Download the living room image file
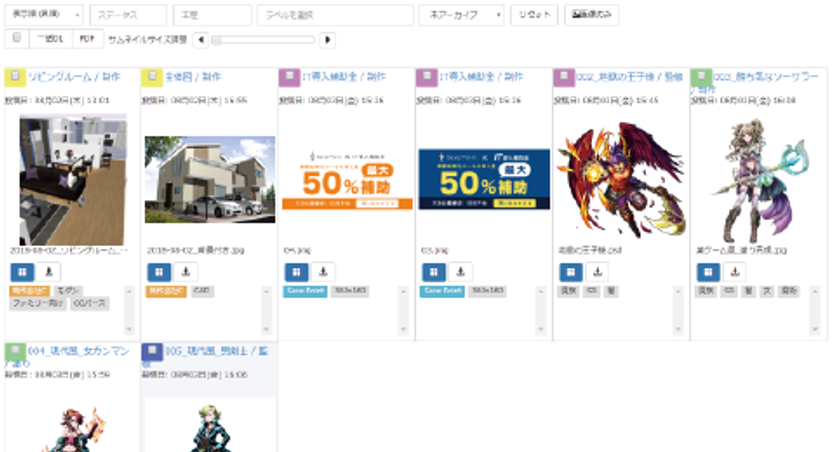 [x=49, y=272]
